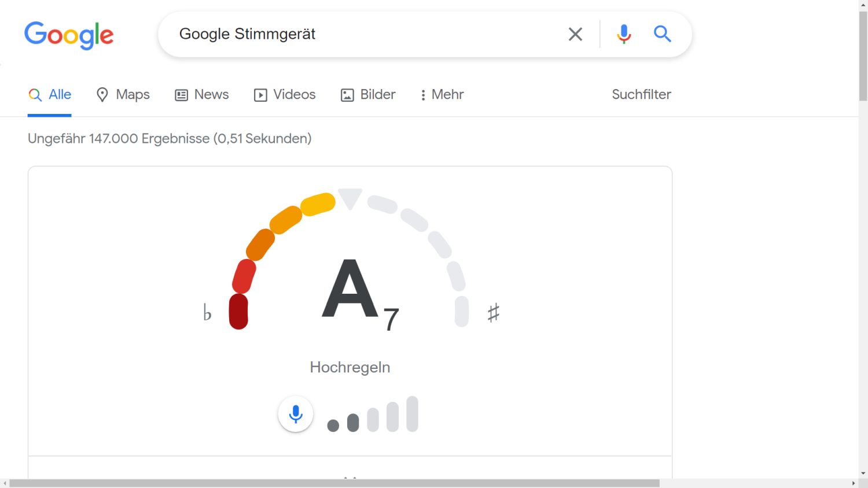This screenshot has width=868, height=488.
Task: Select the Alle results tab
Action: 50,94
